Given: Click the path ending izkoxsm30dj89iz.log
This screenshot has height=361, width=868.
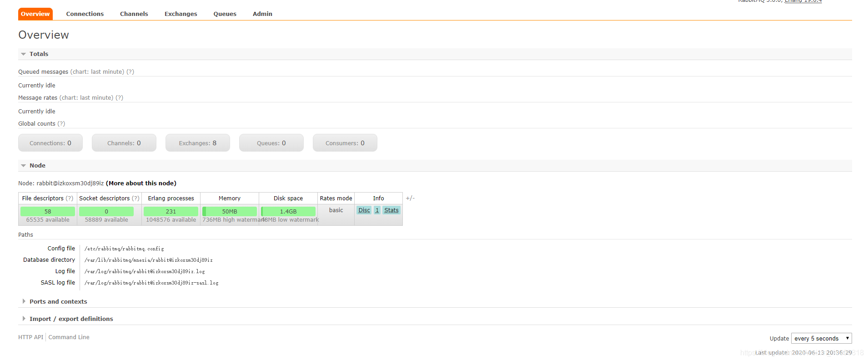Looking at the screenshot, I should (145, 271).
